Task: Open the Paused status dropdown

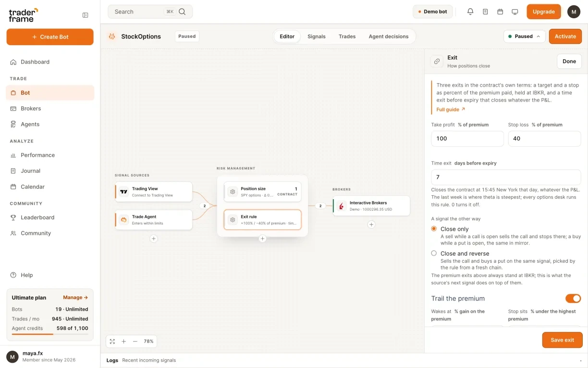Action: click(x=524, y=37)
